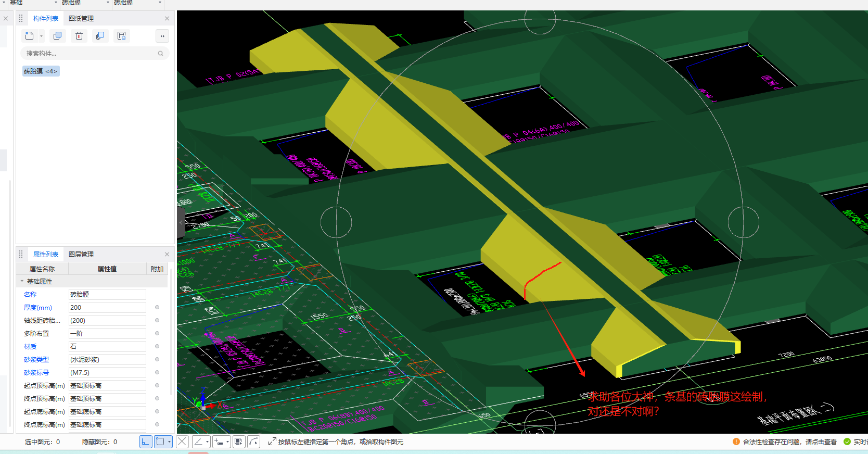The height and width of the screenshot is (454, 868).
Task: Click the 选中图元: 0 status text
Action: point(42,442)
